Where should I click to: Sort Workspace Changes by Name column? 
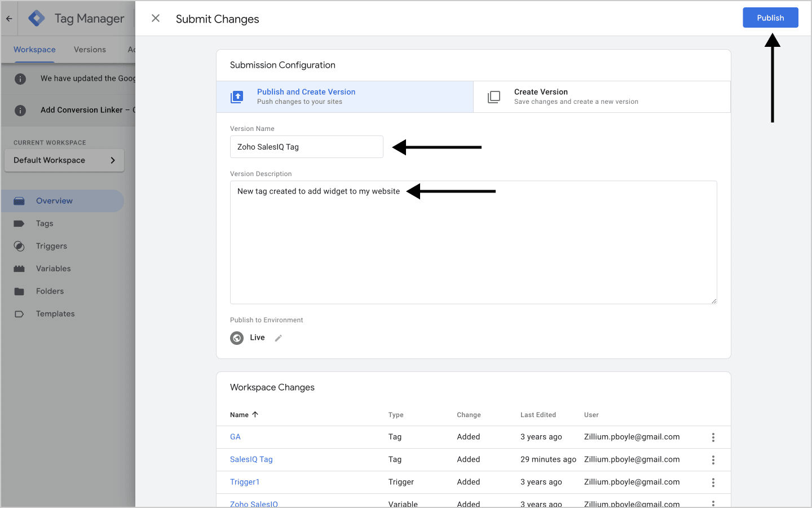point(244,415)
